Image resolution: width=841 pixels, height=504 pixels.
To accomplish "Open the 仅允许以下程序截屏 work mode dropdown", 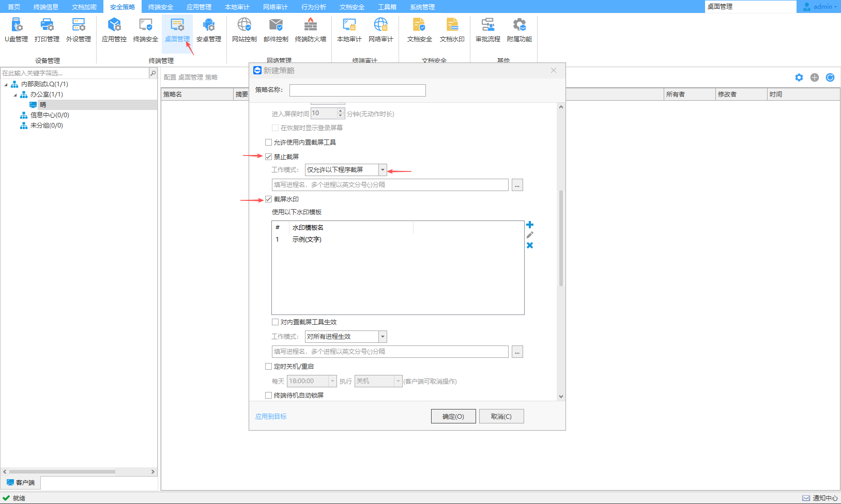I will tap(383, 170).
